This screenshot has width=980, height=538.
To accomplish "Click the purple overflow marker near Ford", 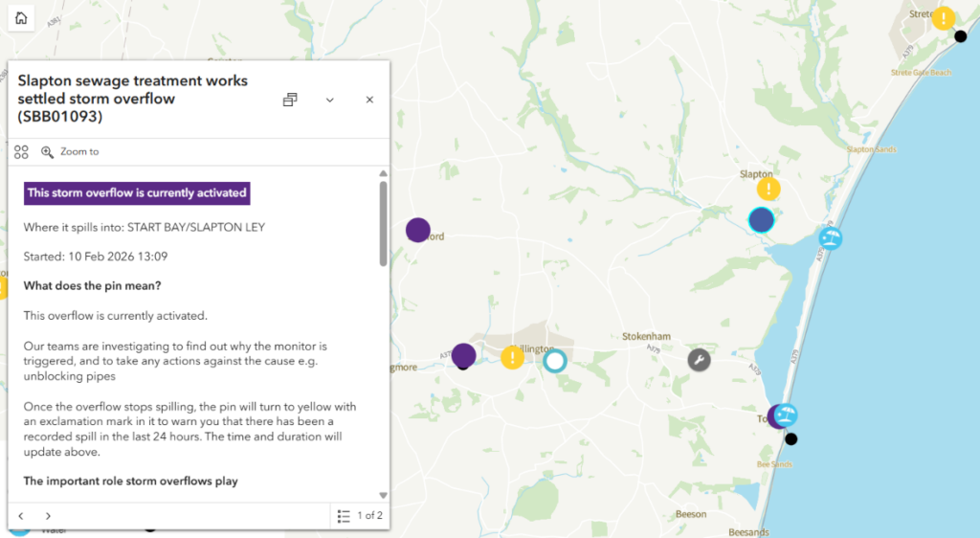I will pyautogui.click(x=417, y=230).
